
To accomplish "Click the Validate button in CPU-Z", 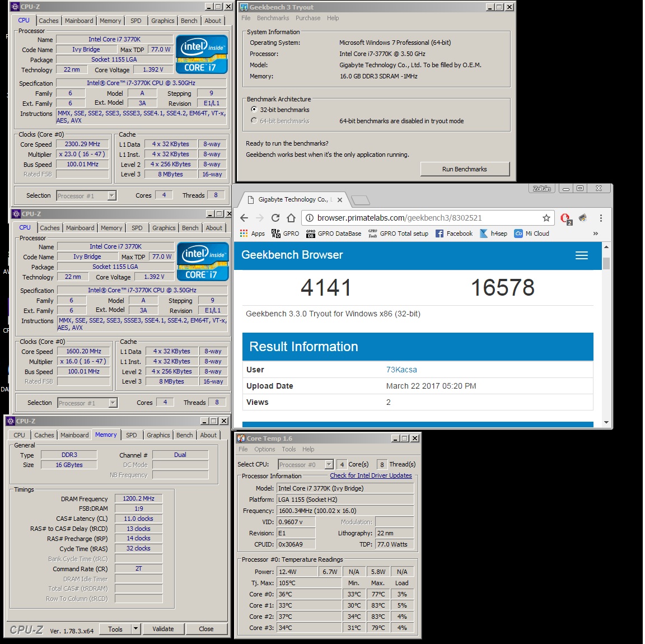I will pos(163,629).
